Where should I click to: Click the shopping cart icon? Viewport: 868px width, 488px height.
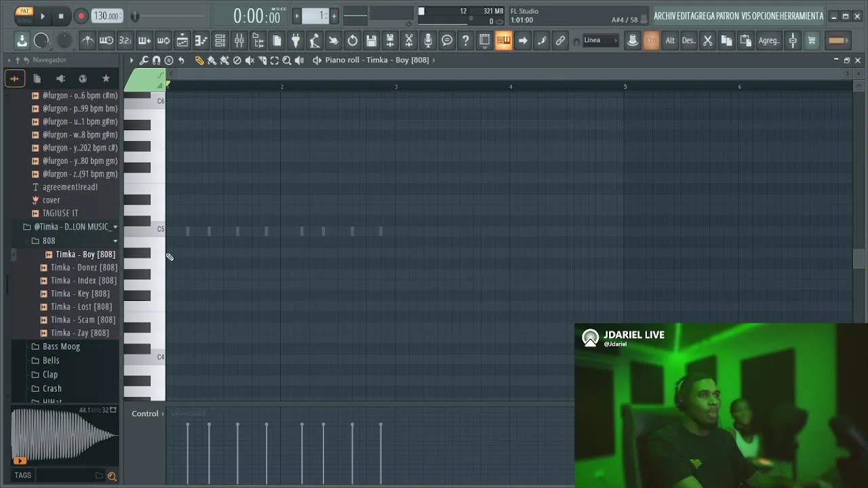point(812,41)
